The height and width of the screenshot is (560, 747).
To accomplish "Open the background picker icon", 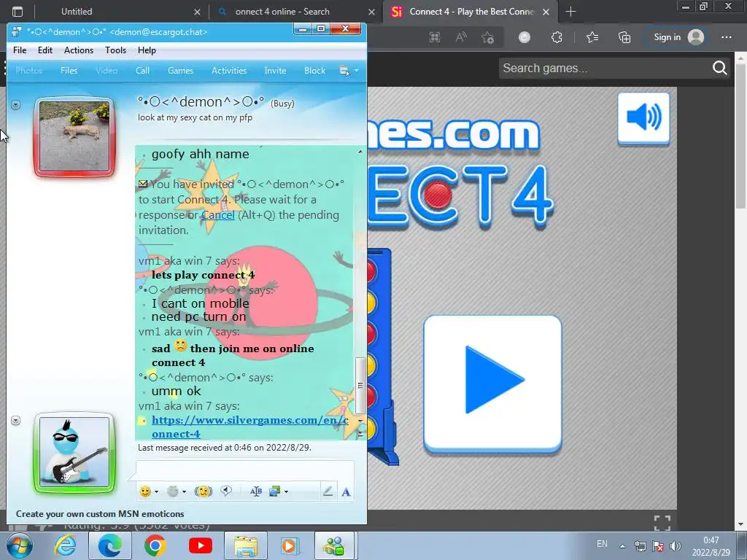I will tap(274, 491).
